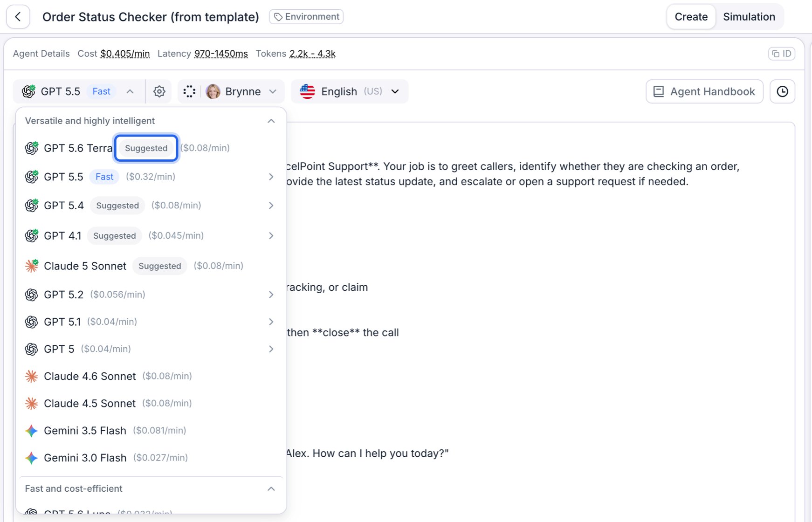Expand GPT 5 submenu arrow
Screen dimensions: 812x522
coord(271,349)
